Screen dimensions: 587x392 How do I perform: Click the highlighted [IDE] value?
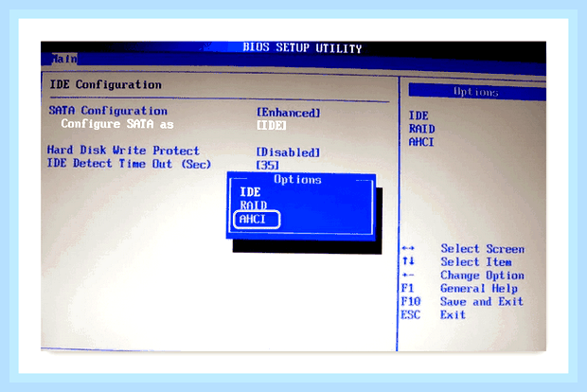(x=272, y=125)
